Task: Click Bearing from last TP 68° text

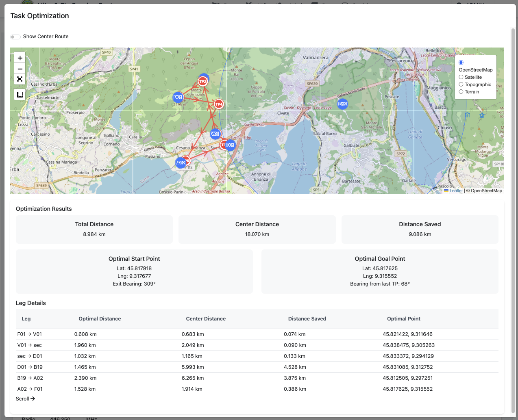Action: (x=380, y=284)
